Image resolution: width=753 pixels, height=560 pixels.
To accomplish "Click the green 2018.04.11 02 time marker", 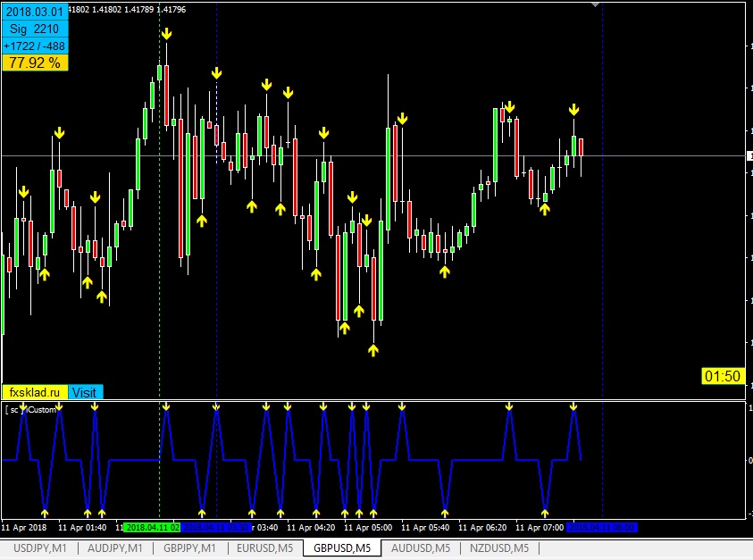I will coord(152,527).
